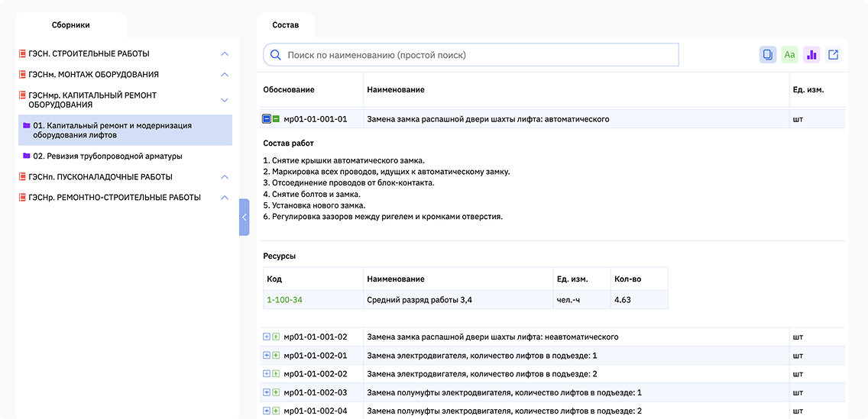The height and width of the screenshot is (419, 868).
Task: Collapse ГЭСНмр. КАПИТАЛЬНЫЙ РЕМОНТ ОБОРУДОВАНИЯ chevron
Action: [225, 100]
